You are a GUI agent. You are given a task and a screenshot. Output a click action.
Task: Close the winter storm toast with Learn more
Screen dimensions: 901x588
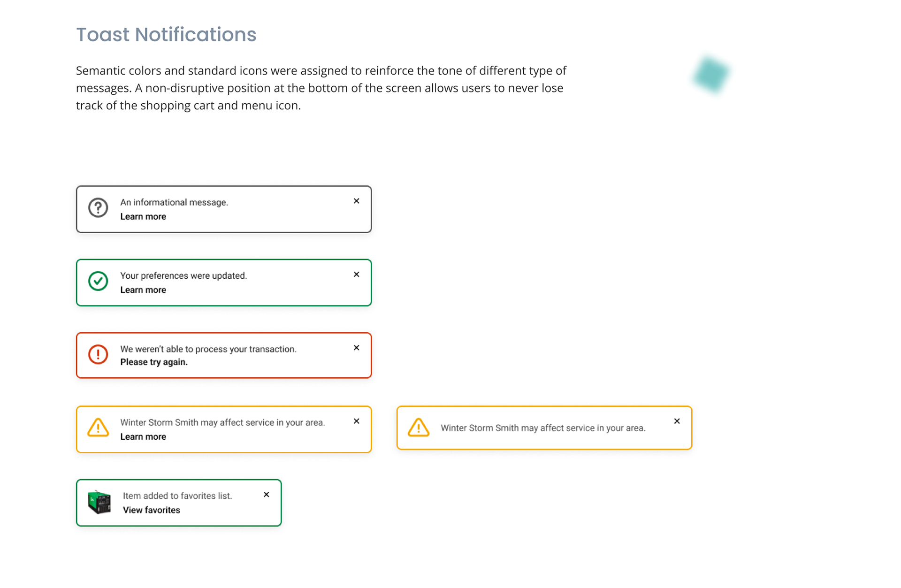point(357,421)
